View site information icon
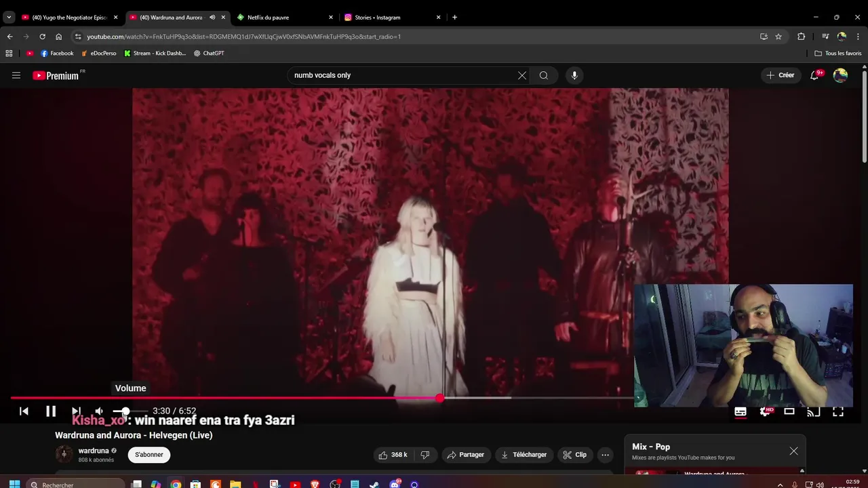This screenshot has width=868, height=488. click(78, 37)
